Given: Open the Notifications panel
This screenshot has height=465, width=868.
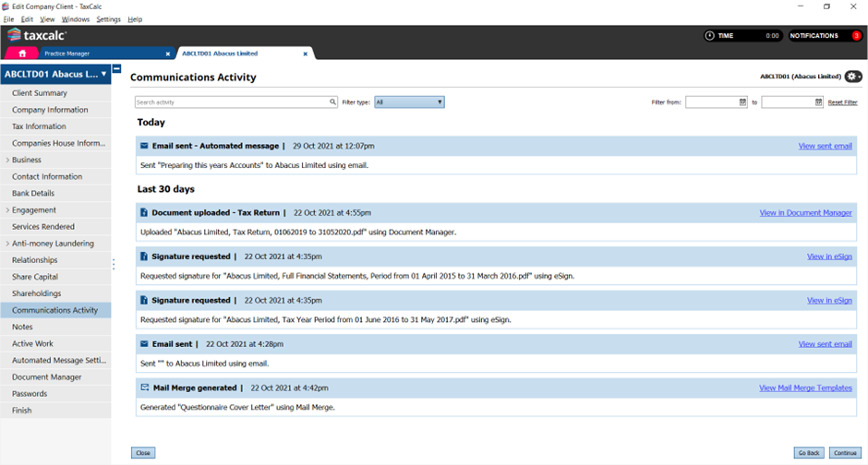Looking at the screenshot, I should point(823,36).
